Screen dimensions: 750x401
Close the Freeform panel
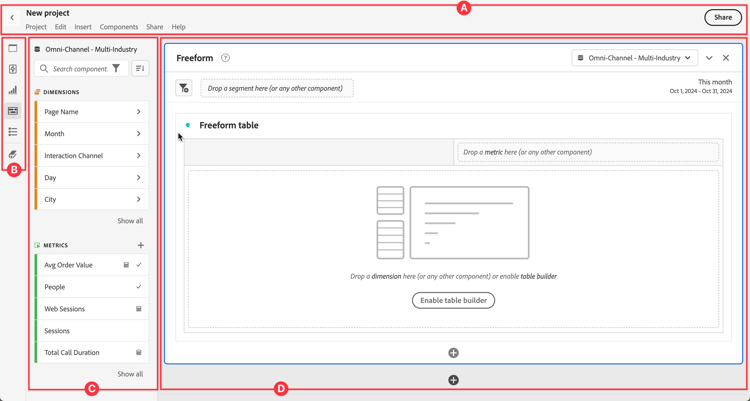(726, 58)
